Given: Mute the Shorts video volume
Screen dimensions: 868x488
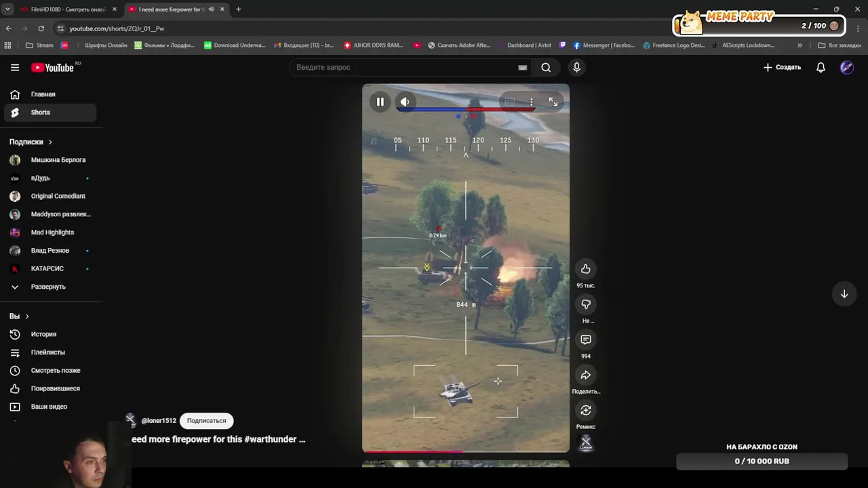Looking at the screenshot, I should (x=405, y=102).
